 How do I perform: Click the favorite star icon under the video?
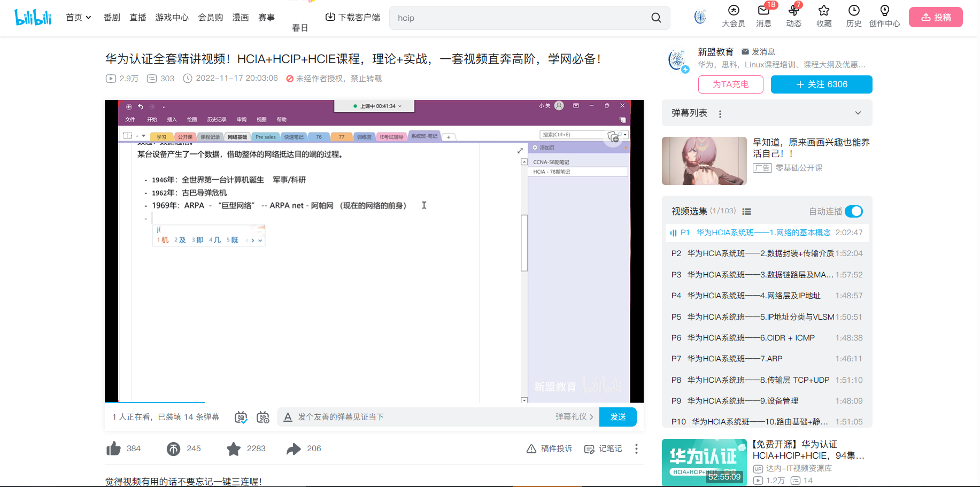pos(234,449)
